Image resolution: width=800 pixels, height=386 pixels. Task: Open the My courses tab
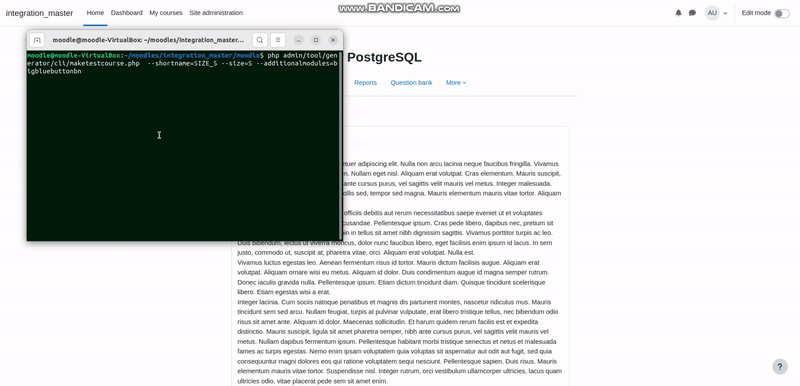coord(166,13)
